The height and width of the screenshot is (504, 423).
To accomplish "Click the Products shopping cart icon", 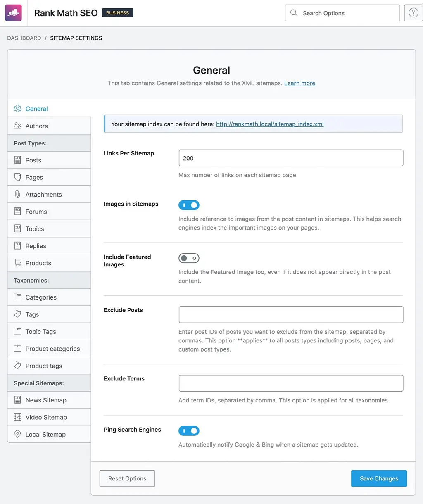I will [17, 263].
